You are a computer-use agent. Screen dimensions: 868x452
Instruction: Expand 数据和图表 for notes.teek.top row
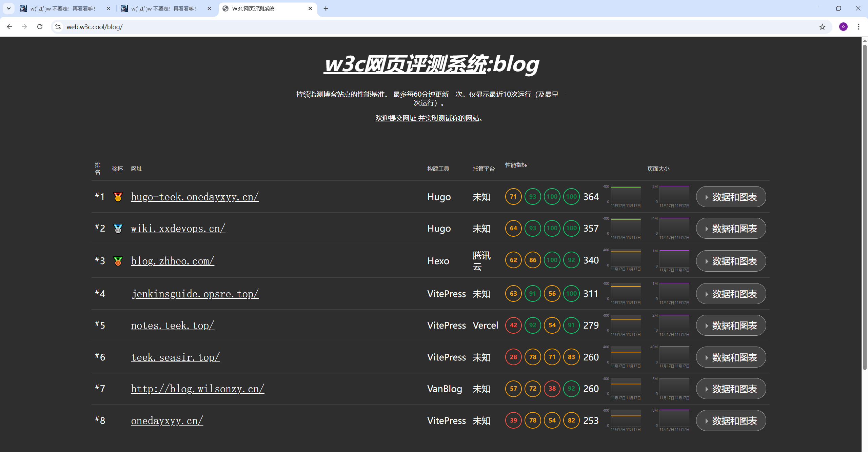[731, 325]
